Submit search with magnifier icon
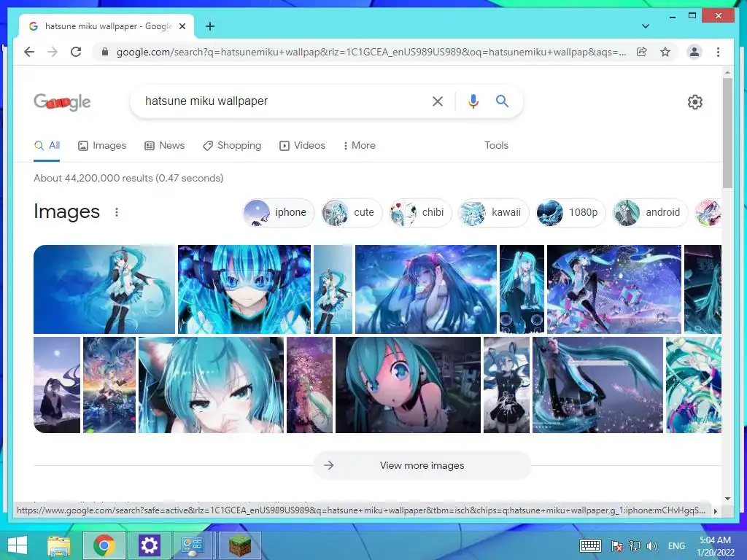The image size is (747, 560). [x=502, y=101]
